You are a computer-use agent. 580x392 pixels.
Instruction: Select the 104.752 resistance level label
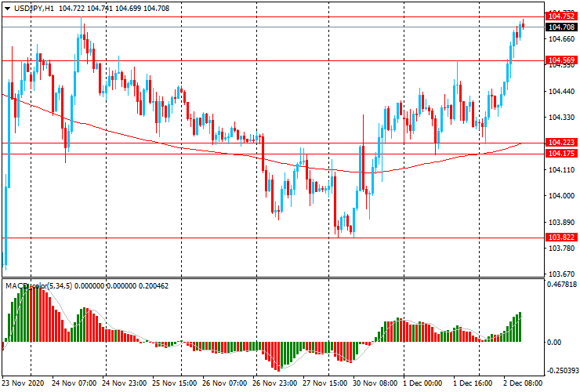coord(561,16)
